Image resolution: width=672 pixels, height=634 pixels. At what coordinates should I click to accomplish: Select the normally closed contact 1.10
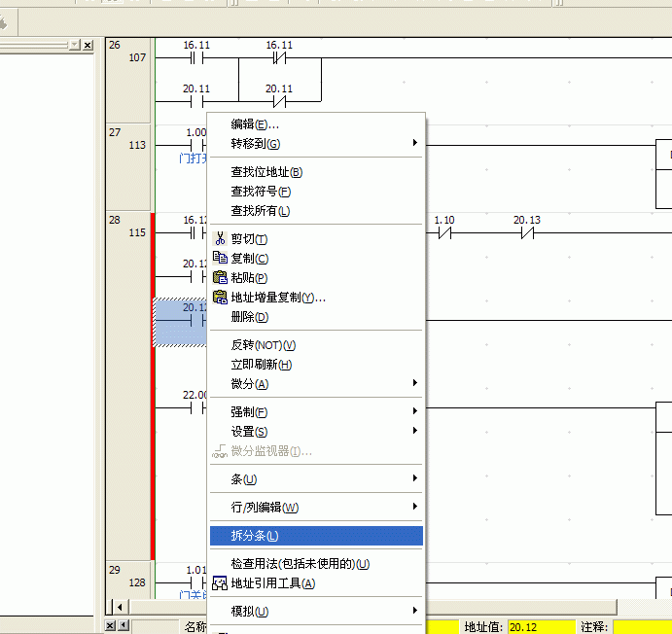coord(444,233)
